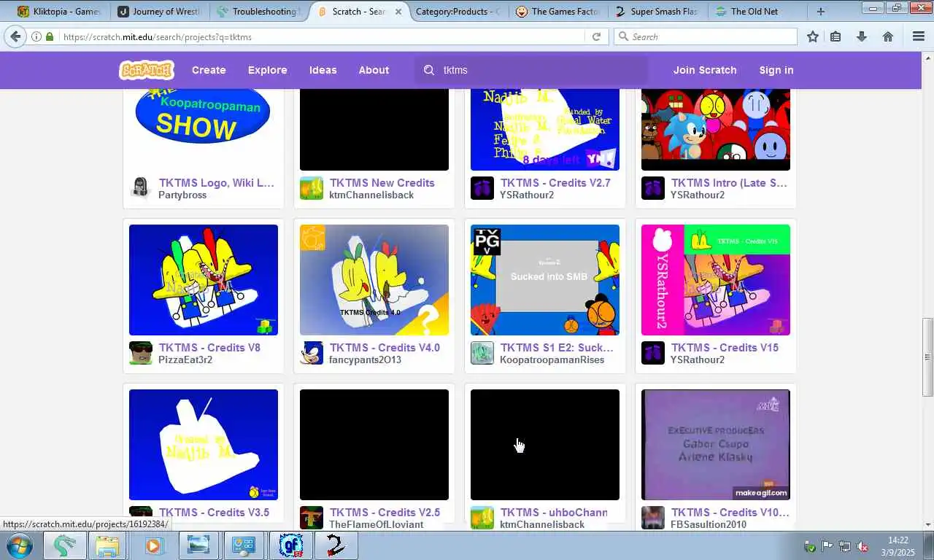Open the Executive Producers purple thumbnail

coord(716,445)
